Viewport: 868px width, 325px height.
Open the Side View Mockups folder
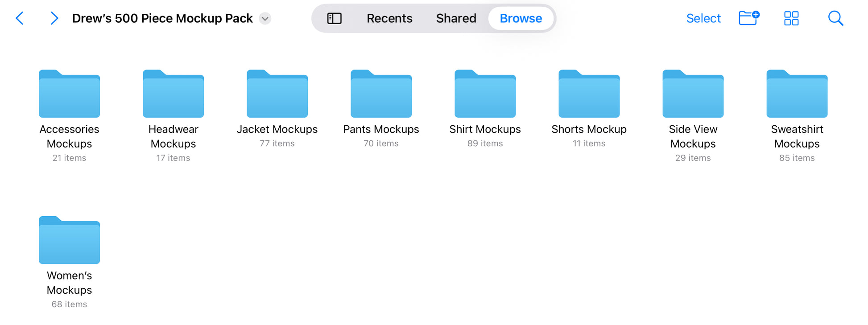(693, 94)
